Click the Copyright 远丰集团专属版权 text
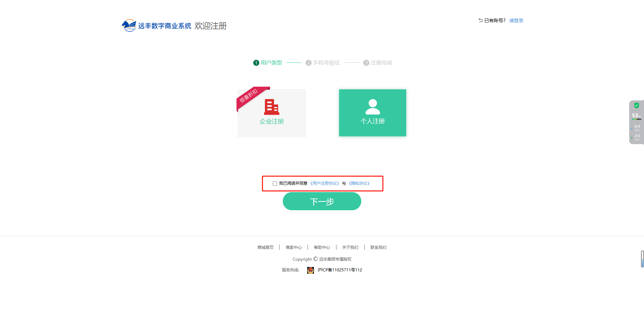 322,259
